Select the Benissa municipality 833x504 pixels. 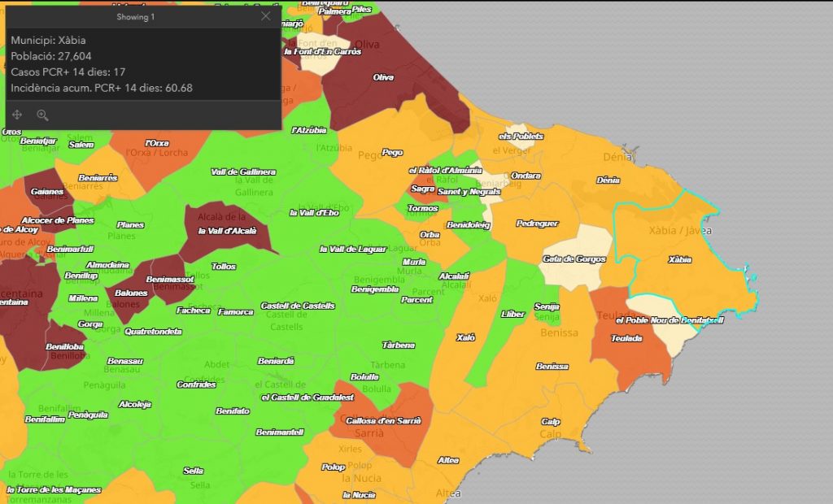552,367
